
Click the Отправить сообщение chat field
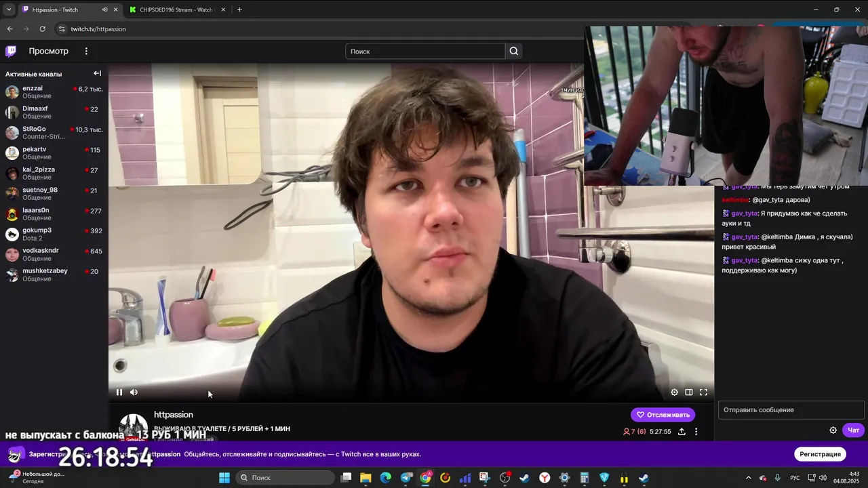click(x=791, y=410)
